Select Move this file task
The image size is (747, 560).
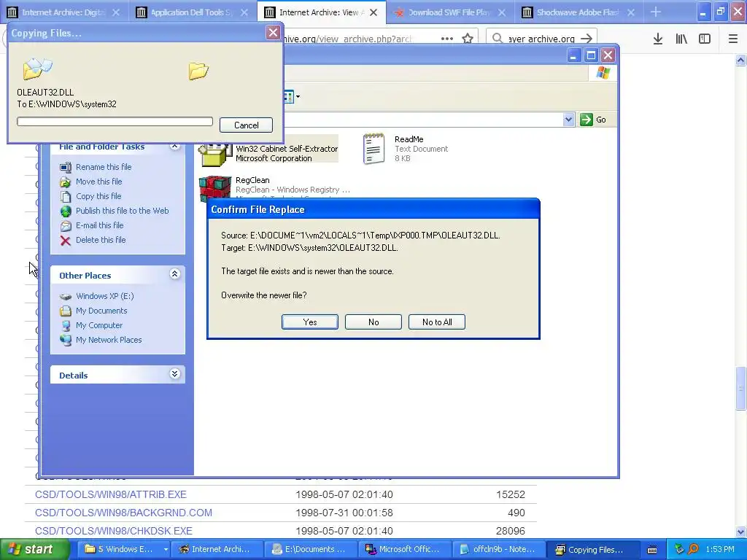98,182
